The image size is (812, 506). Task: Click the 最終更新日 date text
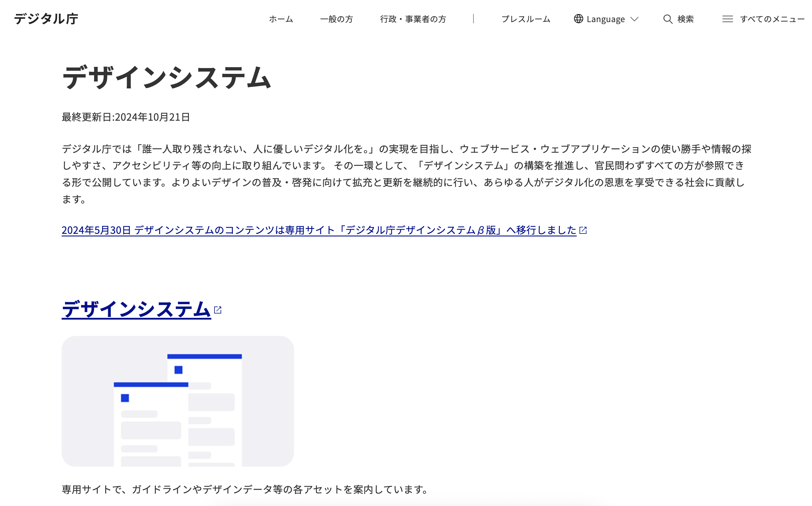tap(126, 117)
